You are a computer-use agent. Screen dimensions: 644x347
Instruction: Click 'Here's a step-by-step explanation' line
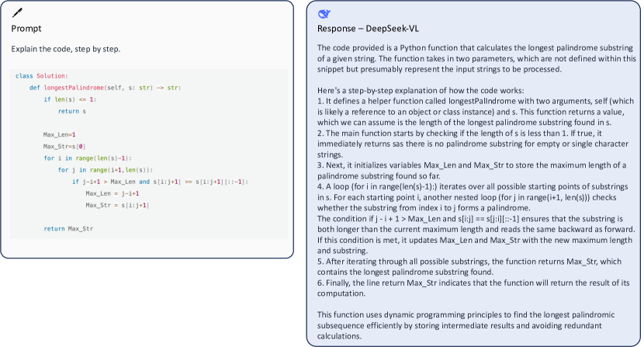coord(421,91)
